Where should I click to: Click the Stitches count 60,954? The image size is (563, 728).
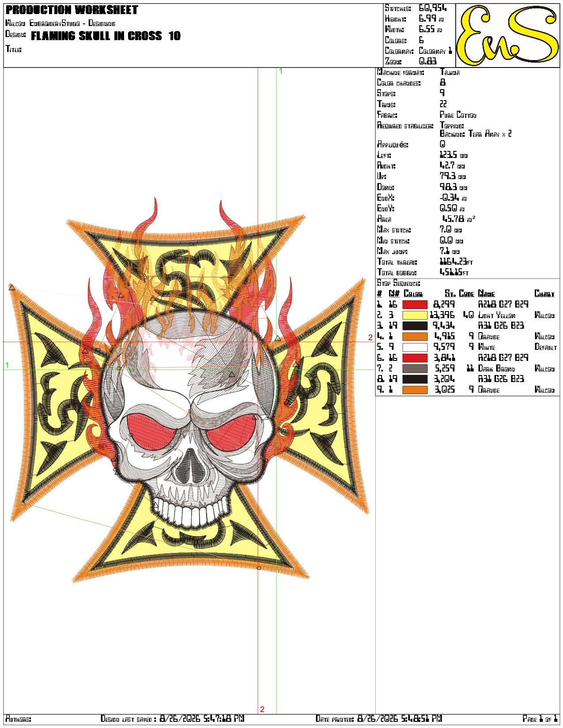click(x=433, y=8)
